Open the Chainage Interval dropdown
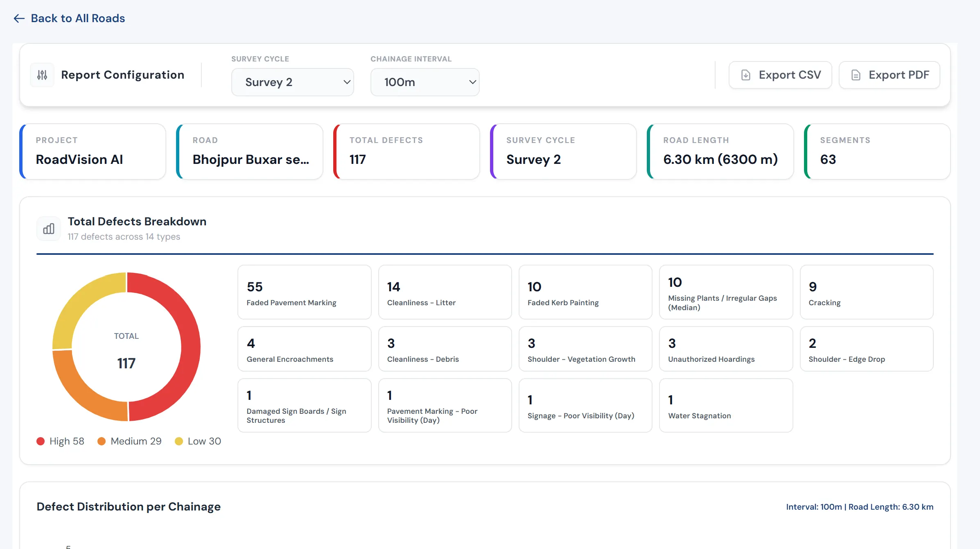Screen dimensions: 980x549 [425, 82]
